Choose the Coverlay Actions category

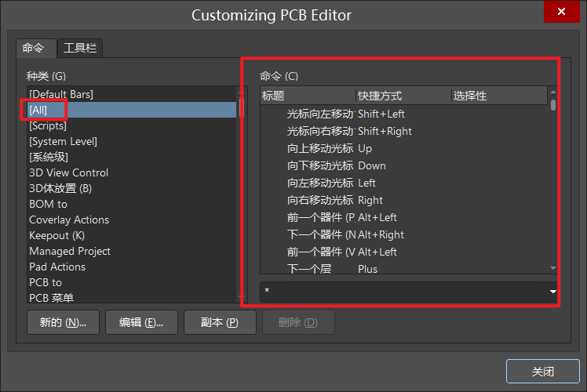[x=69, y=220]
